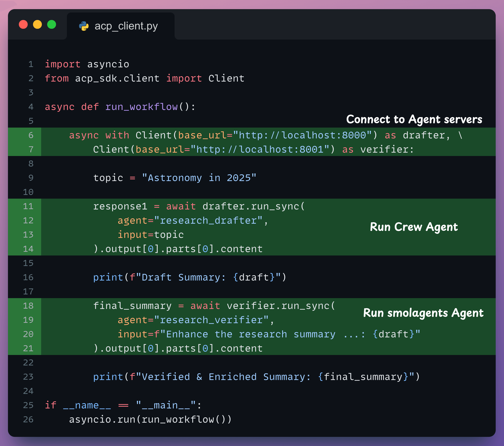Click the Draft Summary print statement
This screenshot has height=446, width=504.
coord(190,277)
